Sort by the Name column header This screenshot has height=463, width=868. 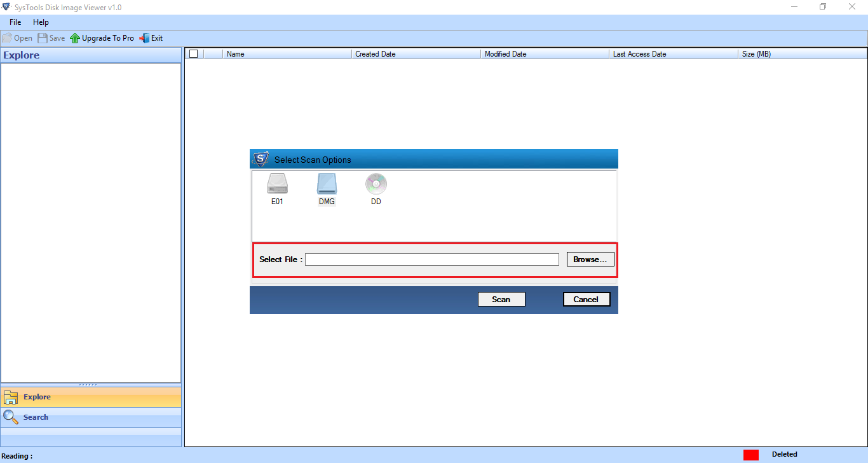(235, 53)
